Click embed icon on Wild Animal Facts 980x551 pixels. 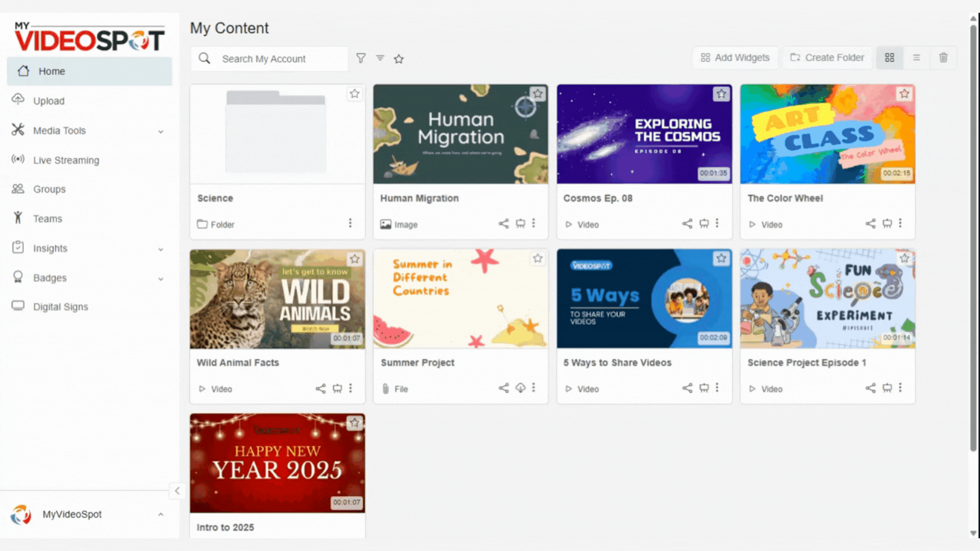coord(337,389)
